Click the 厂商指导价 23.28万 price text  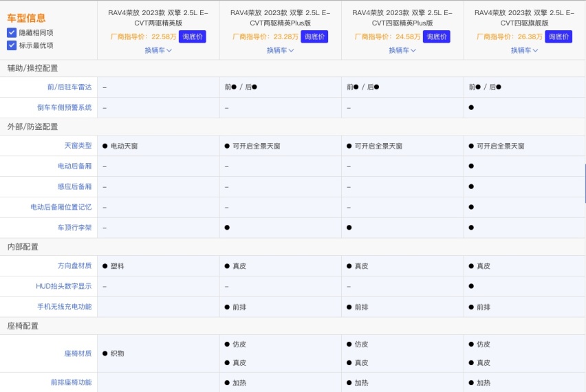click(x=265, y=36)
